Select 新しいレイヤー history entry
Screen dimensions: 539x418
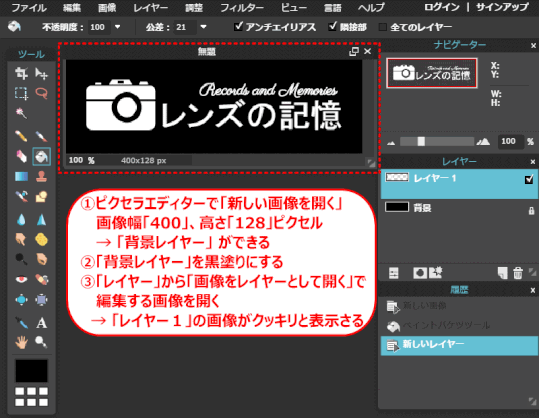pyautogui.click(x=459, y=345)
